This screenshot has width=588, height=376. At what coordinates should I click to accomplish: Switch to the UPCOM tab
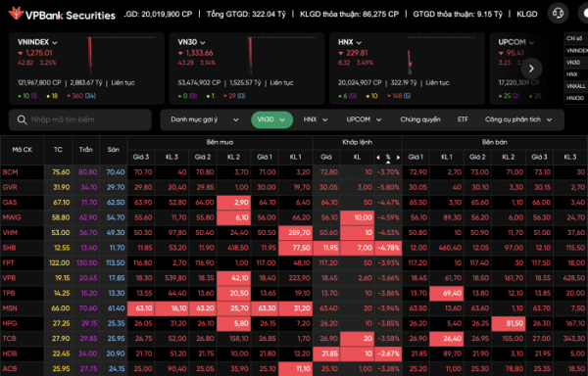click(x=364, y=119)
